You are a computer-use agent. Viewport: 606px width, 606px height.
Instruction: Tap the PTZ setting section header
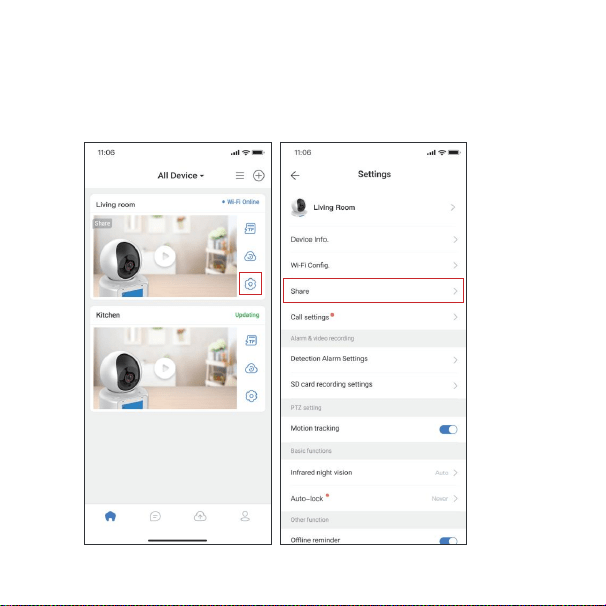pos(306,408)
